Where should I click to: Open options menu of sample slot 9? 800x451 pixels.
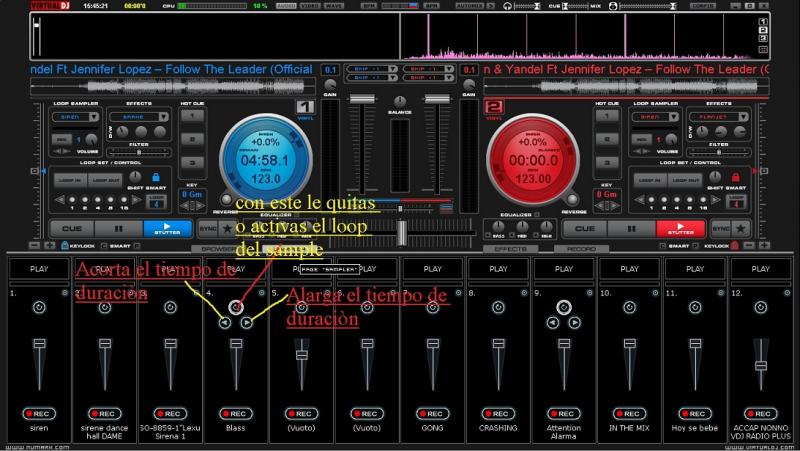pyautogui.click(x=590, y=293)
